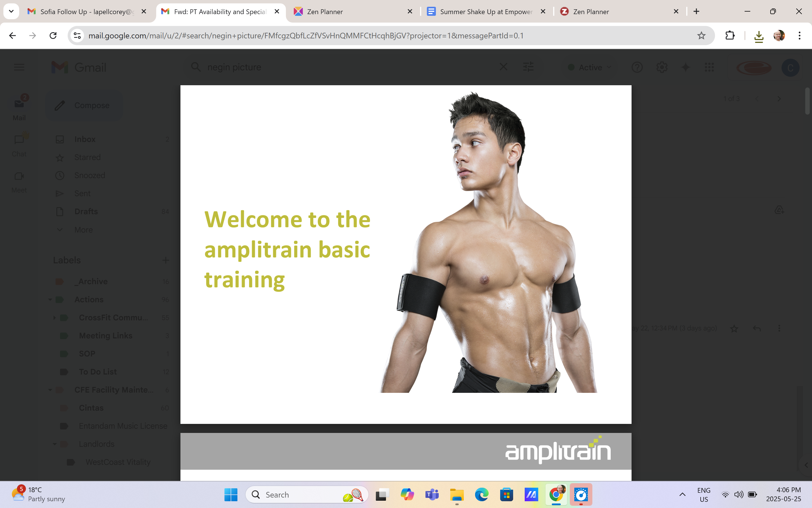The height and width of the screenshot is (508, 812).
Task: Open Mail in the left rail
Action: pyautogui.click(x=19, y=108)
